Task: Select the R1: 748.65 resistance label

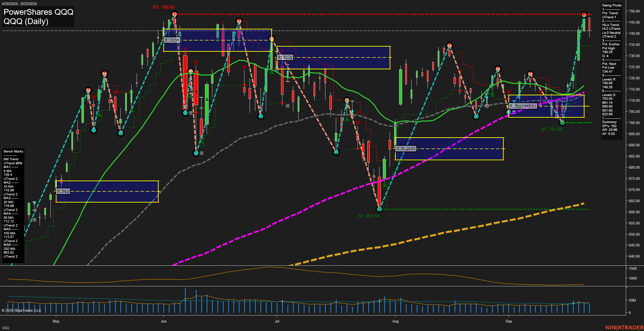Action: pyautogui.click(x=164, y=7)
